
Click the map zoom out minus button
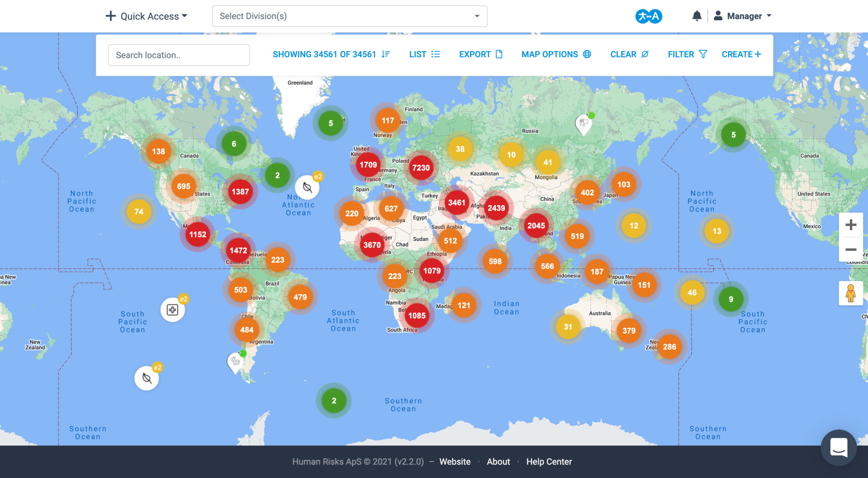click(851, 250)
